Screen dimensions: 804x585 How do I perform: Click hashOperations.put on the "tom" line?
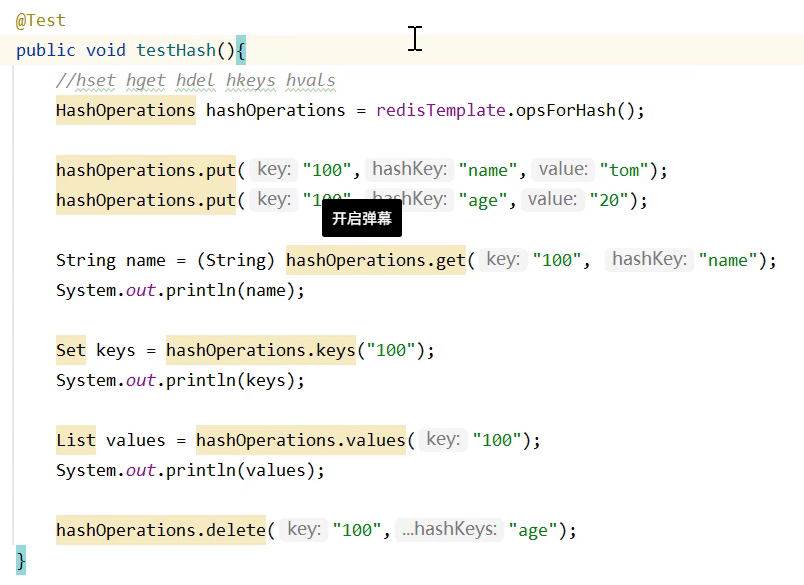point(146,170)
